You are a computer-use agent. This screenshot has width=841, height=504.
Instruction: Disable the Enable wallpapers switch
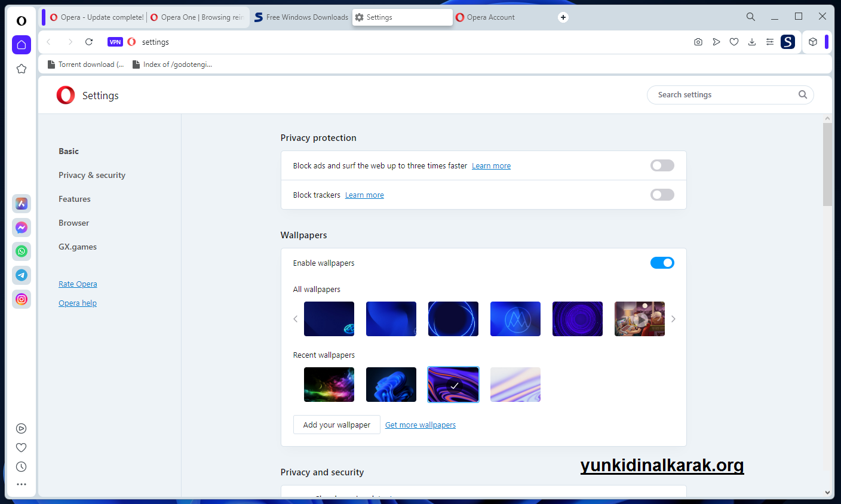(x=662, y=263)
